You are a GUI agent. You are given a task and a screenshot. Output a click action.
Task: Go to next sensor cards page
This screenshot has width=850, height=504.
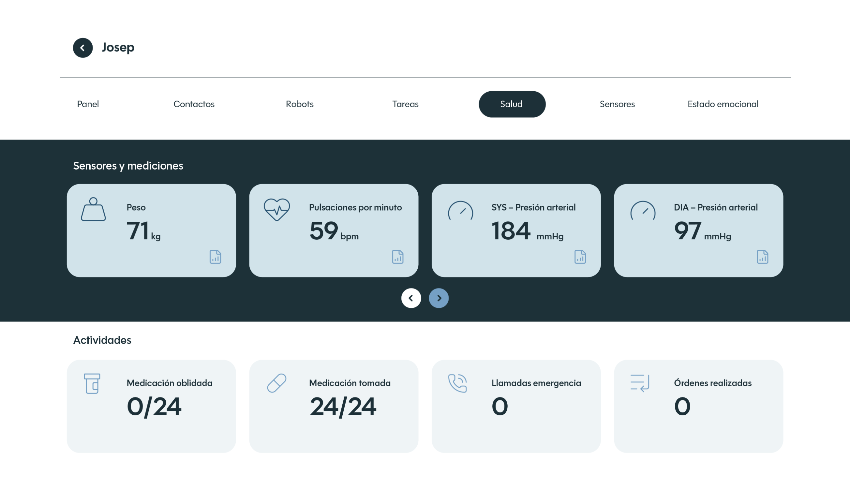point(439,298)
